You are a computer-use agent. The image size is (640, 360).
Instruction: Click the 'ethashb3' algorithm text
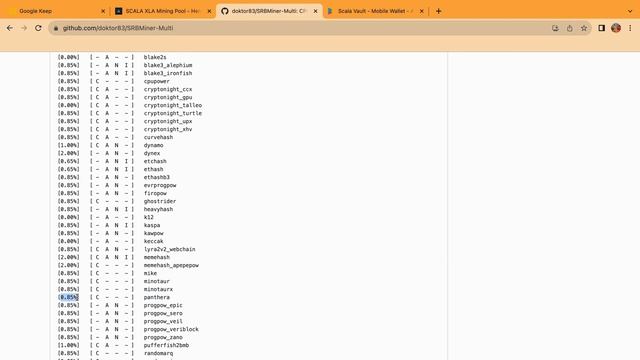[156, 177]
